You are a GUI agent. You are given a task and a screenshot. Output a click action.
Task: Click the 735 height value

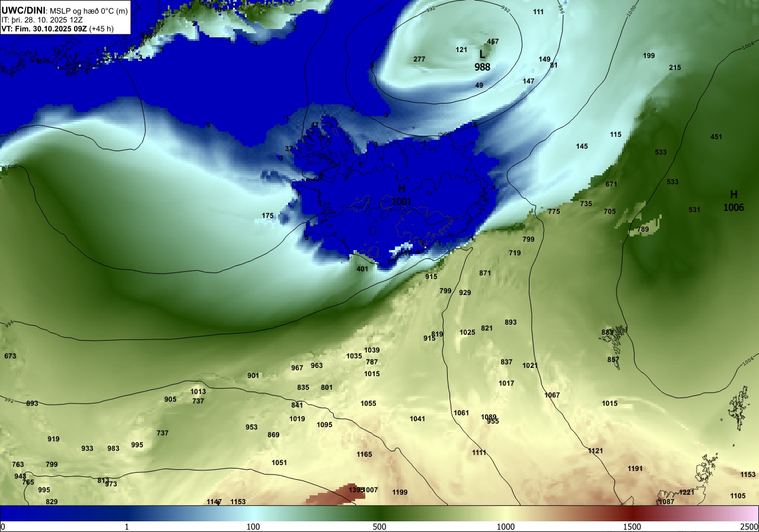pos(586,204)
